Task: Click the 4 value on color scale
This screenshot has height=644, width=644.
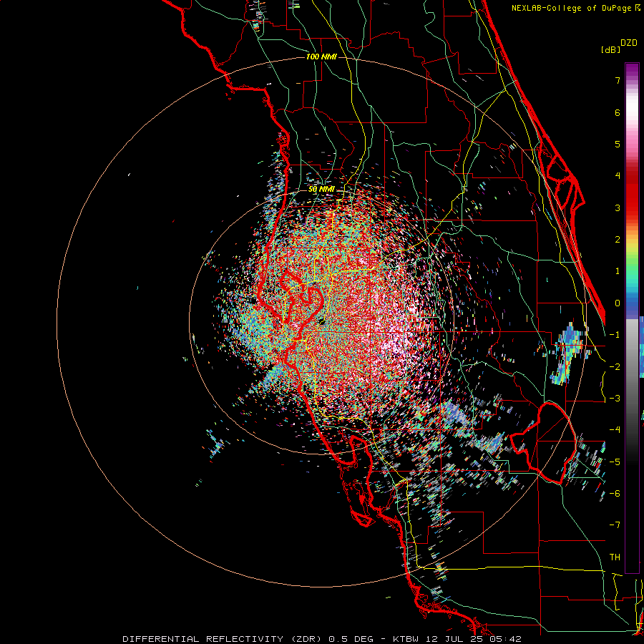Action: [618, 176]
